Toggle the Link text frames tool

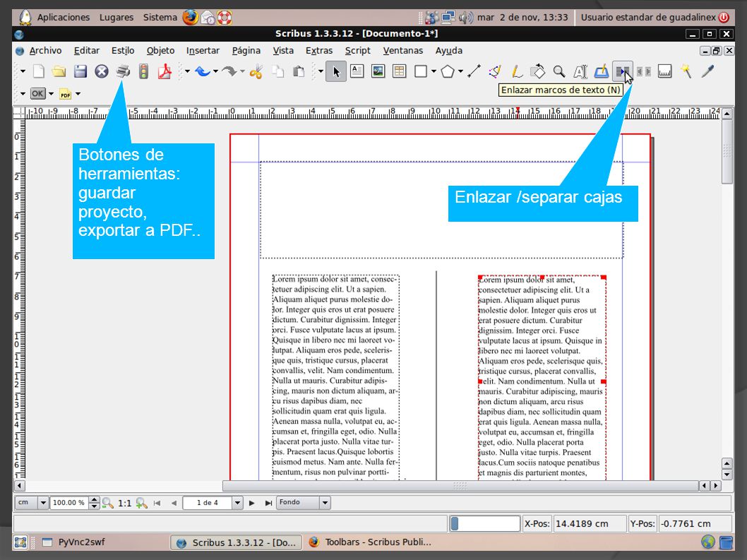pyautogui.click(x=622, y=71)
